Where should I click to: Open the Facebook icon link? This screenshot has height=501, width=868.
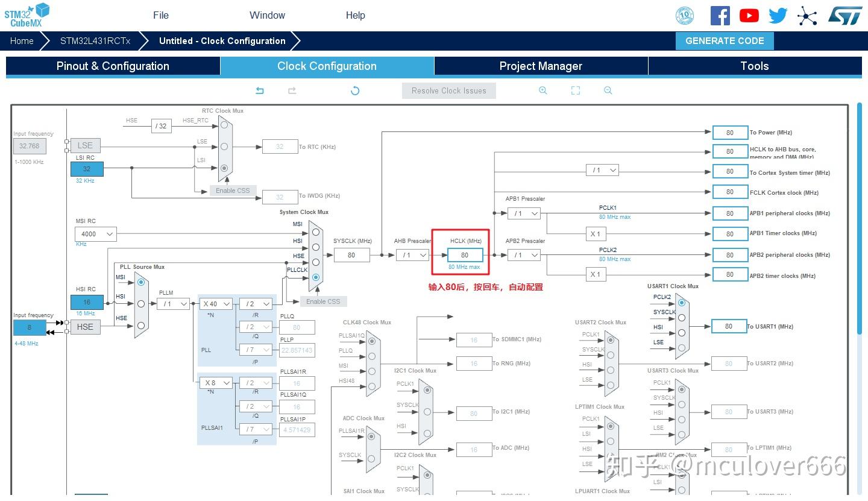click(x=720, y=16)
